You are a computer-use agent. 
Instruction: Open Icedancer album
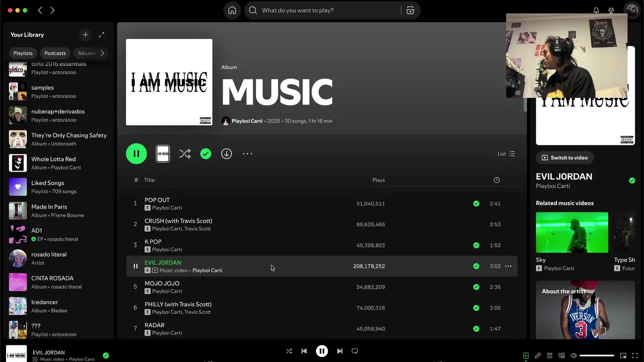[x=58, y=306]
